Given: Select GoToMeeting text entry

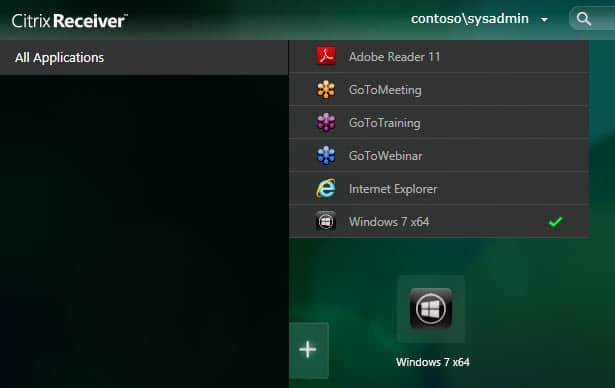Looking at the screenshot, I should click(385, 90).
